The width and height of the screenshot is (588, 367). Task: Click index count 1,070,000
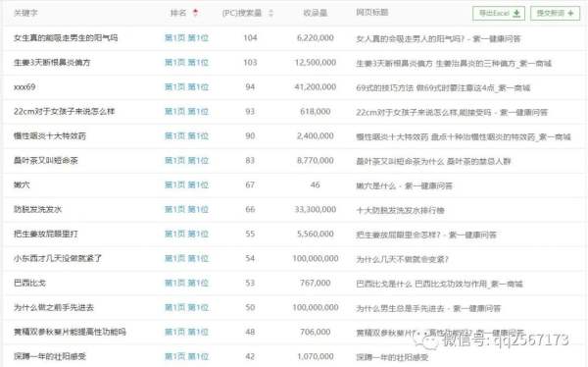315,356
